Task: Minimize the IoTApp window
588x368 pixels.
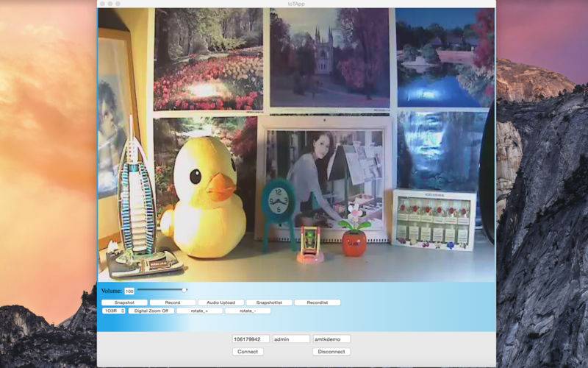Action: pos(110,4)
